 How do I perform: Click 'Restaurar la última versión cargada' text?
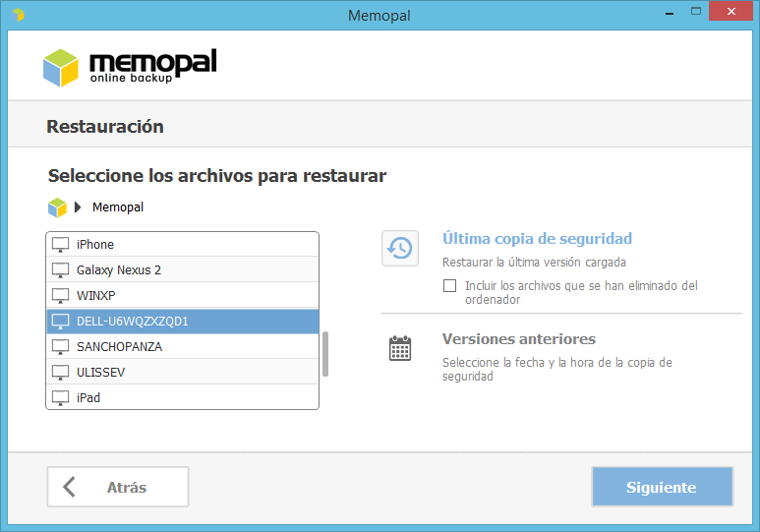(x=534, y=263)
